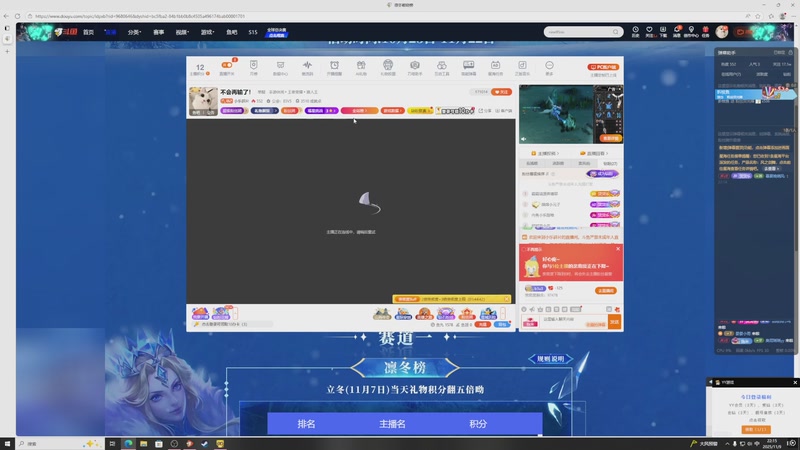
Task: Open the data center toolbar icon
Action: coord(280,65)
